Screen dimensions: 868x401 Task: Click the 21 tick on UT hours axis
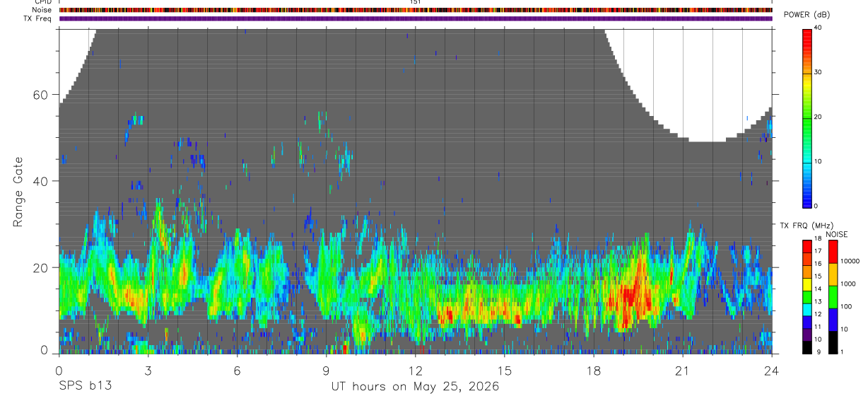(682, 371)
